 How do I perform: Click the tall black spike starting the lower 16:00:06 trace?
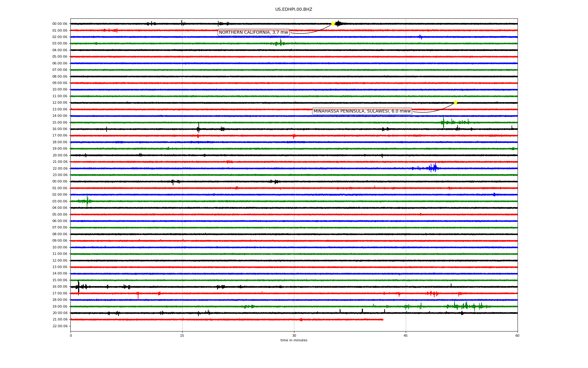(79, 287)
